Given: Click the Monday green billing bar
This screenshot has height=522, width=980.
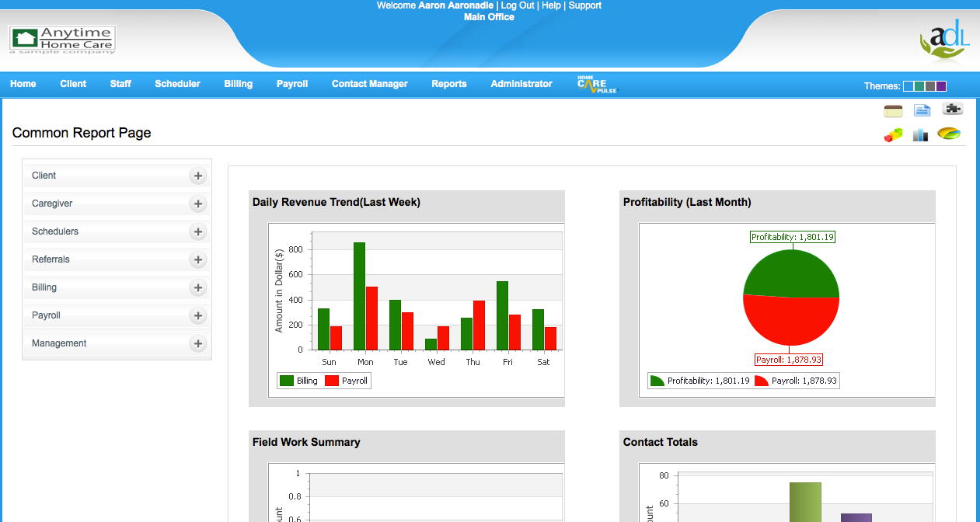Looking at the screenshot, I should [x=359, y=296].
